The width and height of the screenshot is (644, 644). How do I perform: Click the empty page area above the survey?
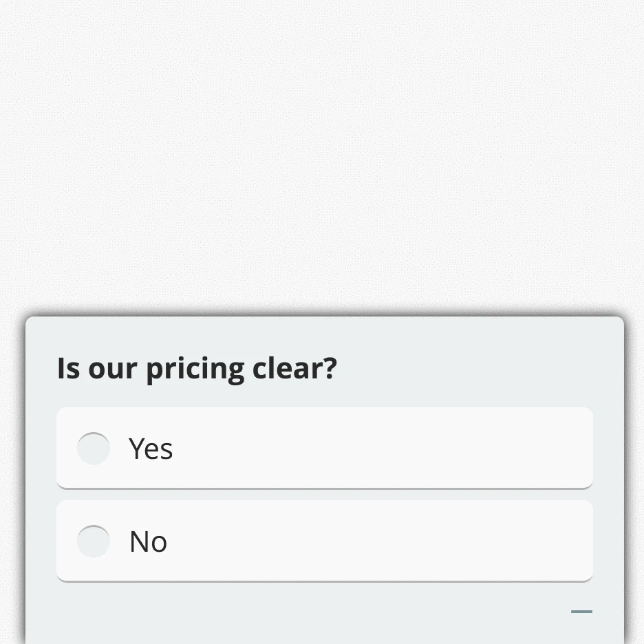tap(322, 151)
